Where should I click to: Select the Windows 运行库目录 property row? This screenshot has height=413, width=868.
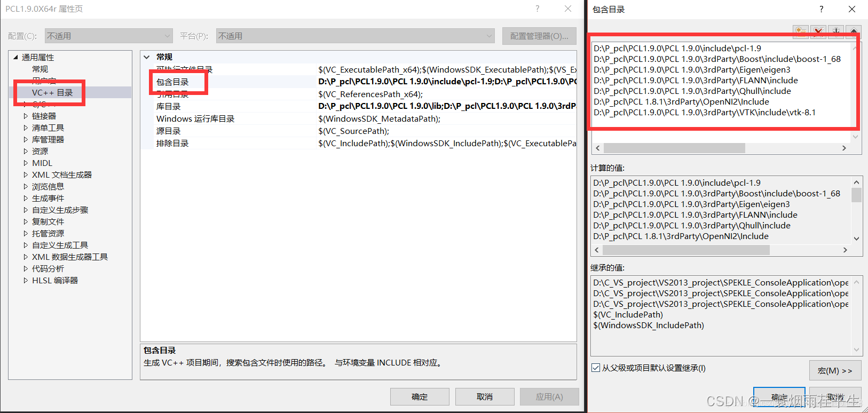point(359,118)
